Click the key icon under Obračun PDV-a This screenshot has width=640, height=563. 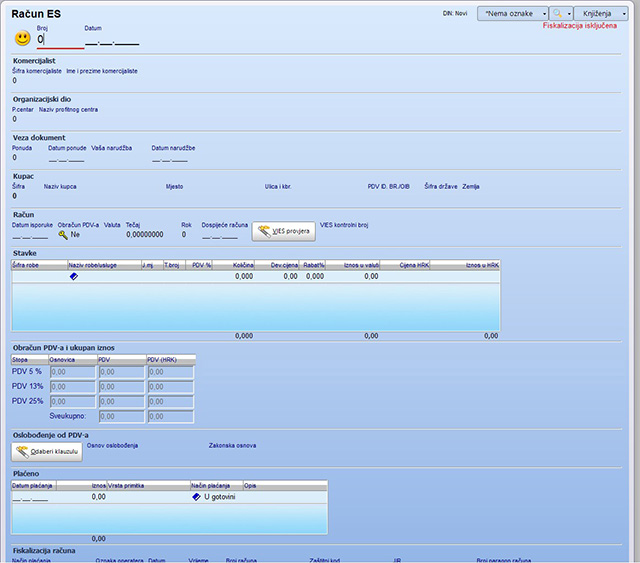[x=63, y=234]
